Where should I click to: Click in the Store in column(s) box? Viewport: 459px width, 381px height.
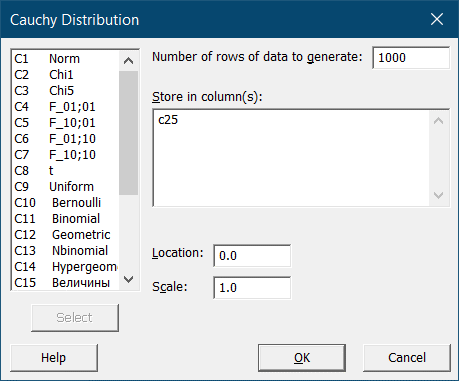[x=291, y=158]
